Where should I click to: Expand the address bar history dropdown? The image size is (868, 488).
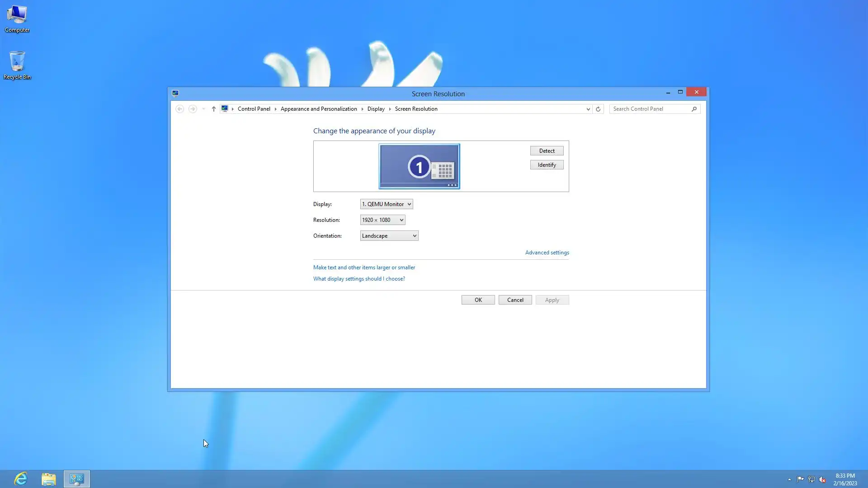[x=588, y=109]
